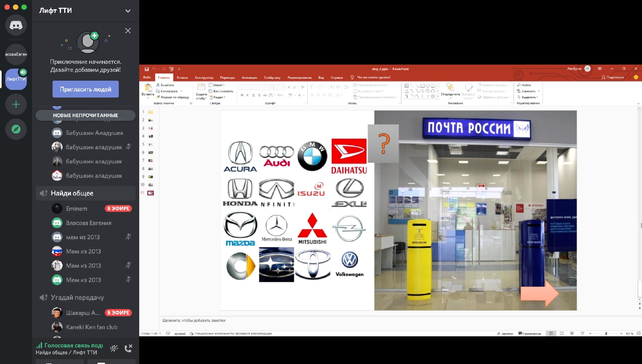Select the star shape in shapes gallery
642x364 pixels.
tap(433, 96)
